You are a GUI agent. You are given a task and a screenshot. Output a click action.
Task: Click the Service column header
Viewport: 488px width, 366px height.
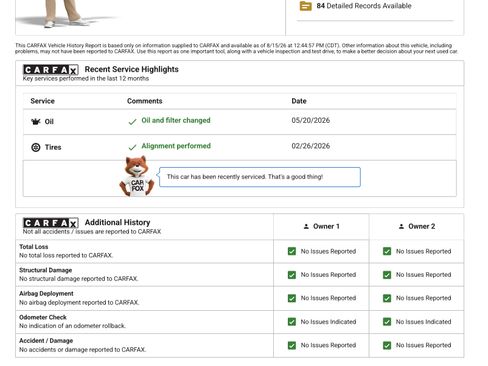point(42,101)
